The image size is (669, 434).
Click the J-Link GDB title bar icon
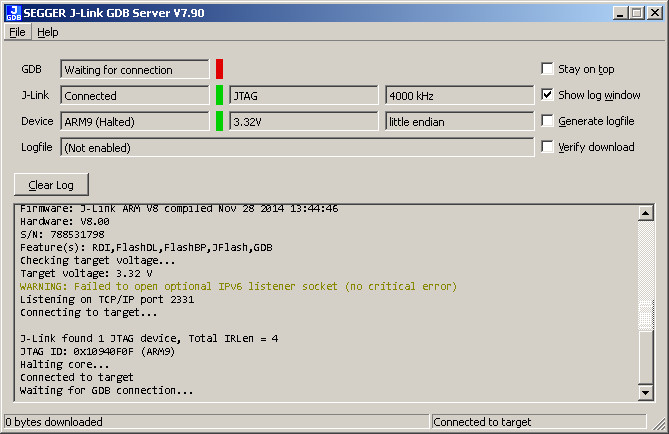coord(13,13)
